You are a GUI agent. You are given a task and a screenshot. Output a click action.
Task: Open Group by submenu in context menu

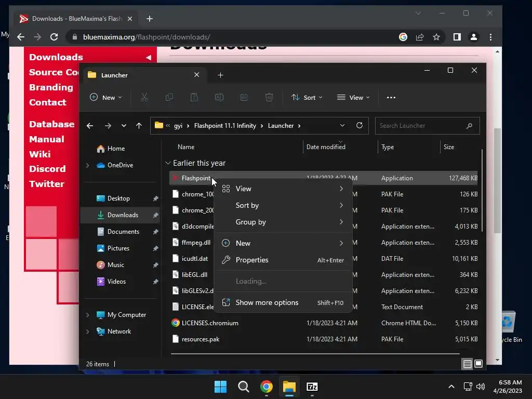click(283, 222)
